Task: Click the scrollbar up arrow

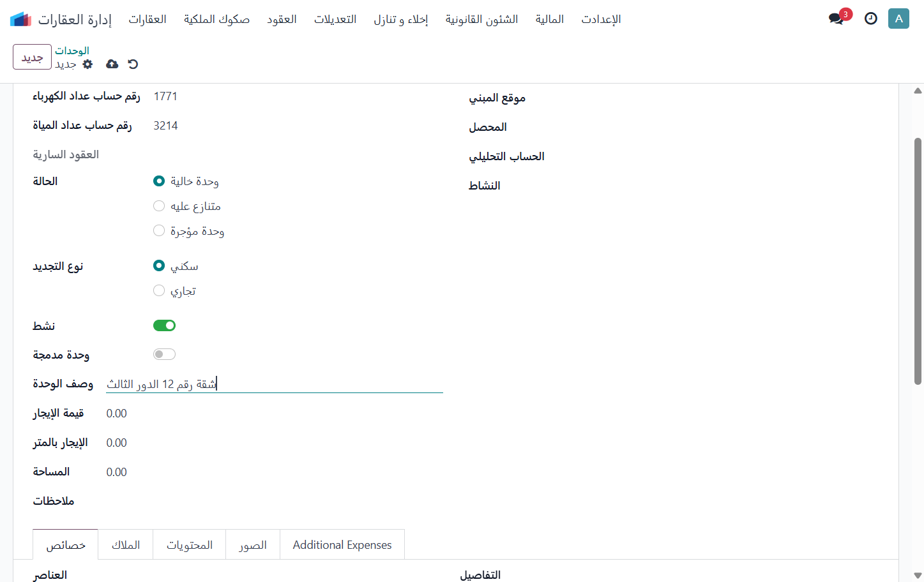Action: coord(918,91)
